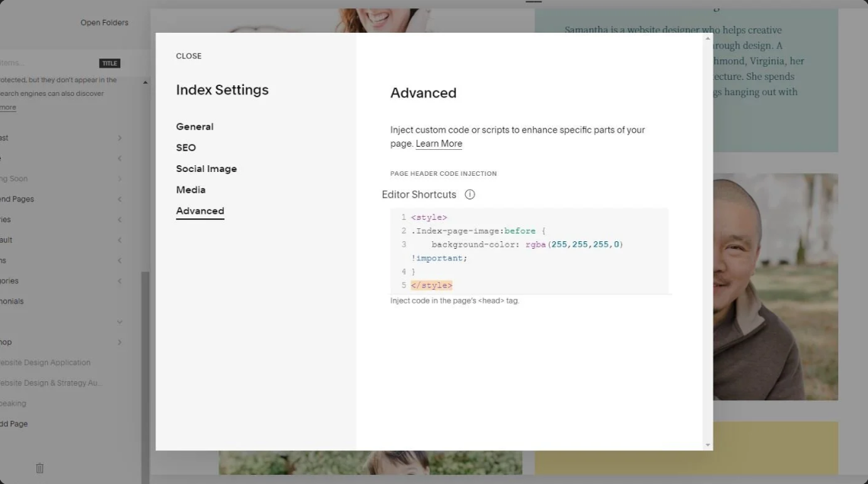Screen dimensions: 868x484
Task: Click Open Folders in the sidebar
Action: click(104, 23)
